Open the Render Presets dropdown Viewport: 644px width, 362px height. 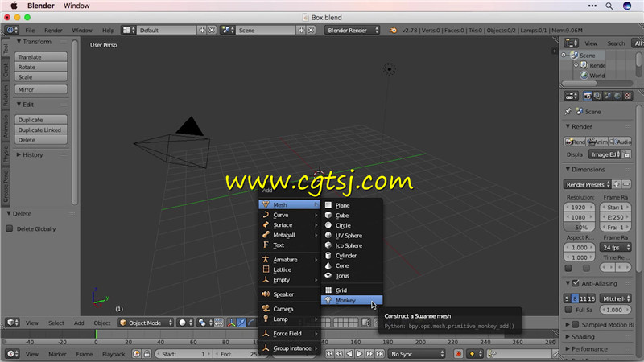(x=588, y=184)
